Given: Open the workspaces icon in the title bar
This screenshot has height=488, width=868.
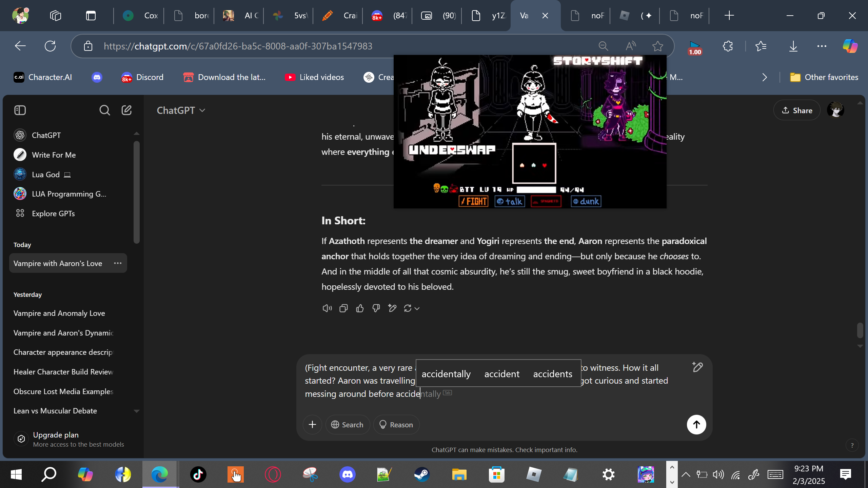Looking at the screenshot, I should 56,16.
